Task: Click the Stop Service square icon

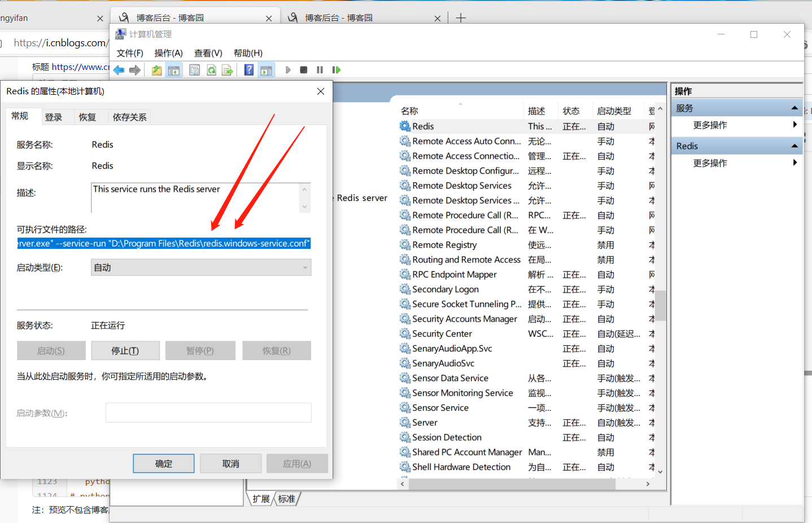Action: click(304, 70)
